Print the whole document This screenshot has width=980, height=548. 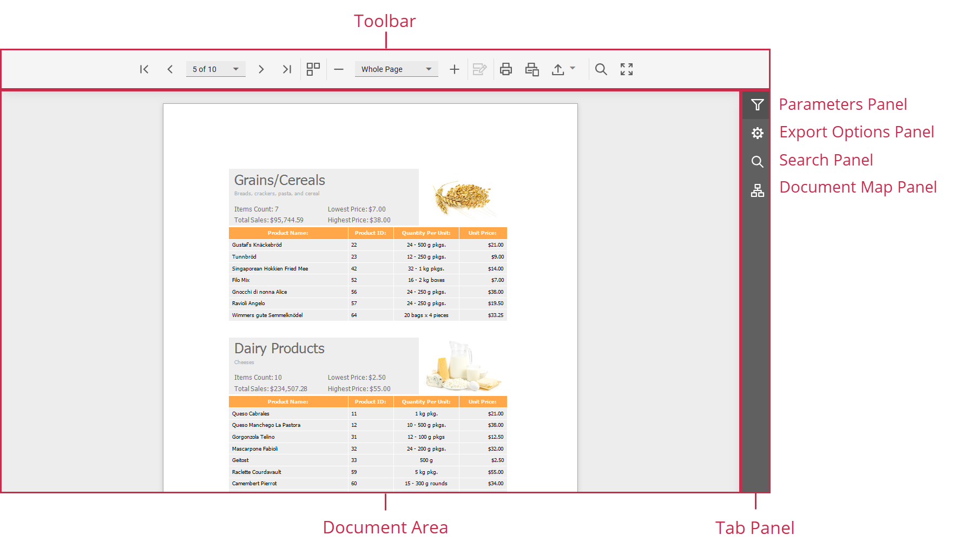(x=506, y=69)
